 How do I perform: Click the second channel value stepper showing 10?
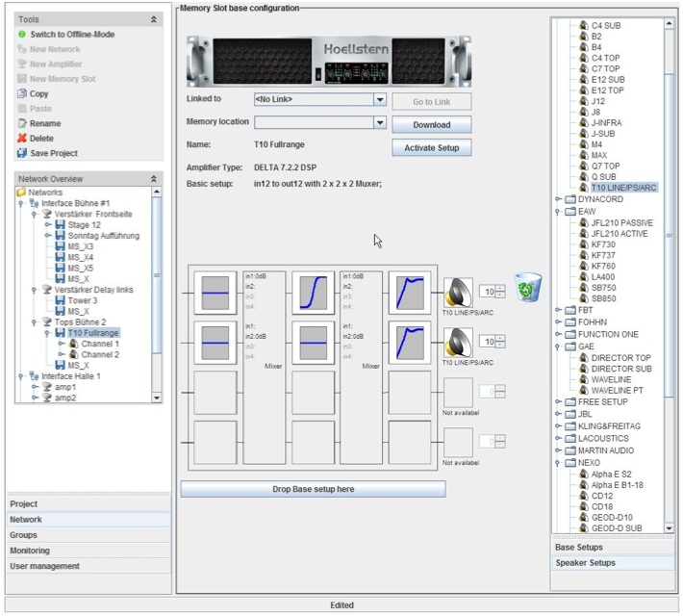point(493,342)
